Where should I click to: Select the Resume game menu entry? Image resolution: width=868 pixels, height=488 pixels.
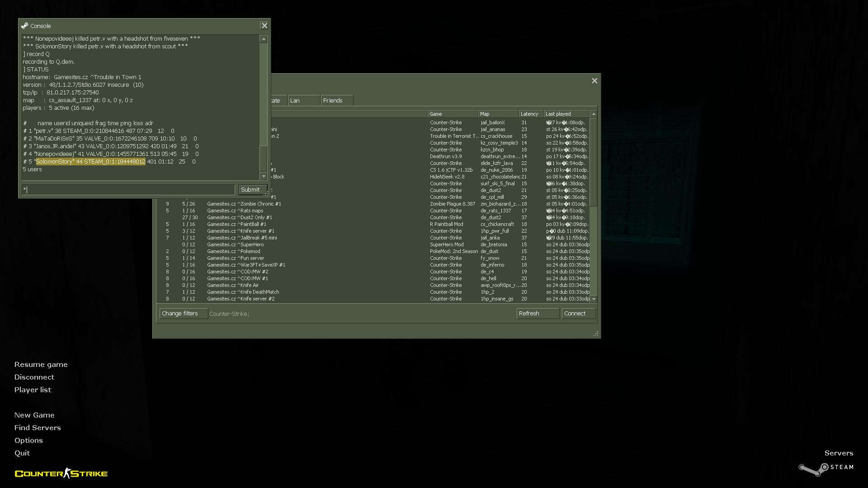[41, 365]
